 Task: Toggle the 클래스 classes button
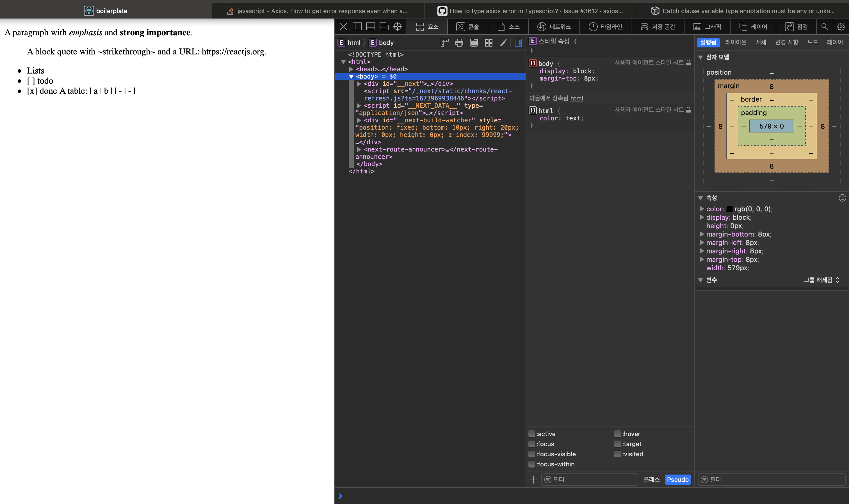[652, 480]
